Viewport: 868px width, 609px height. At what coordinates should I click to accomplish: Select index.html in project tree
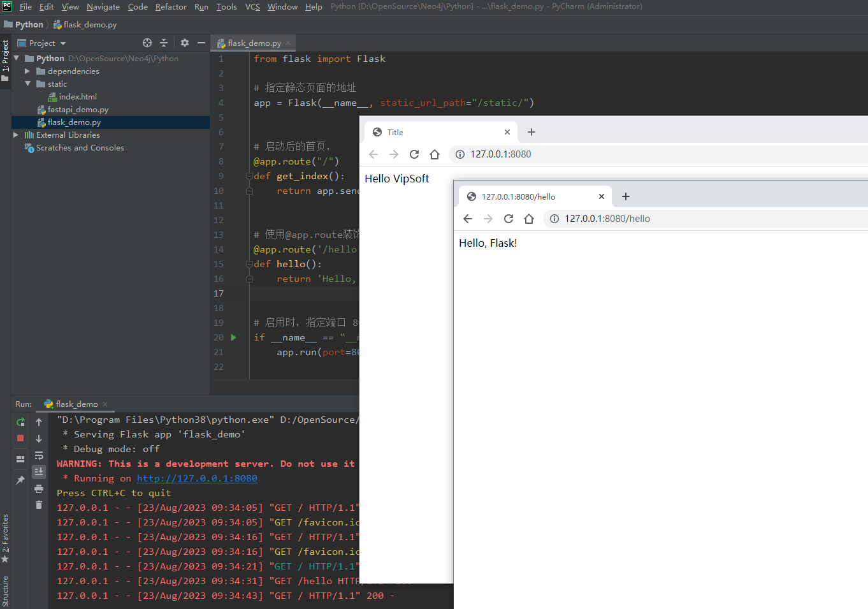(78, 97)
